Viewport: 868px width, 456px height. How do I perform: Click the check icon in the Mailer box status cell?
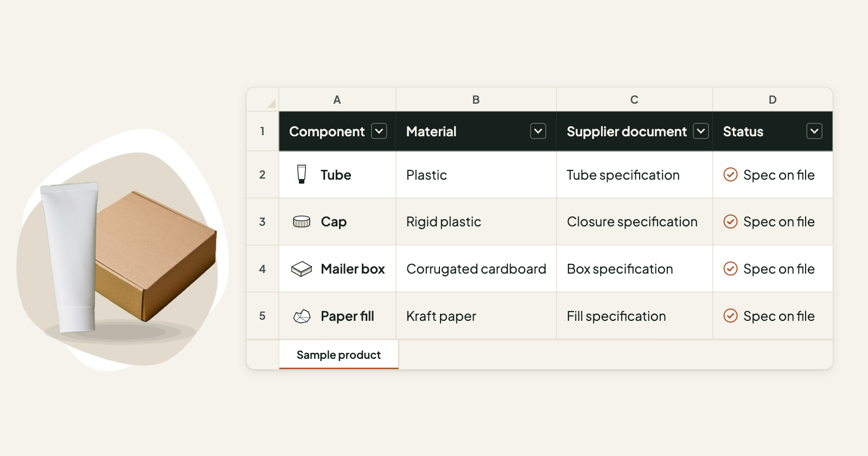click(731, 269)
